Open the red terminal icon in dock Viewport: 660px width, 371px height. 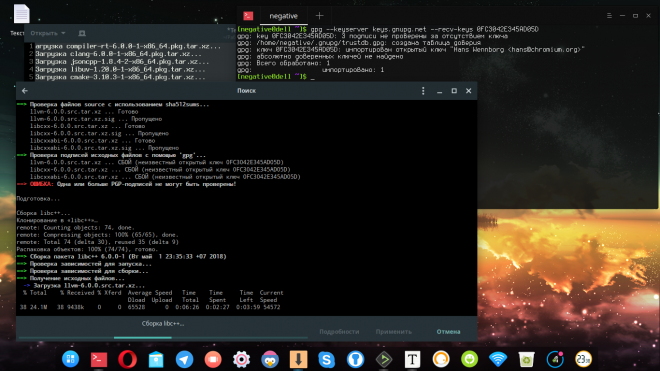click(99, 359)
